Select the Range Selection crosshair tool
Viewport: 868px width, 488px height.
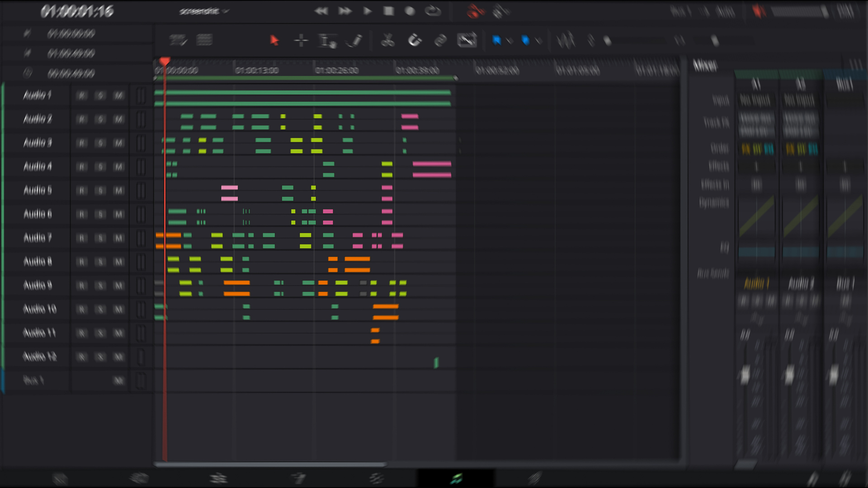coord(301,41)
